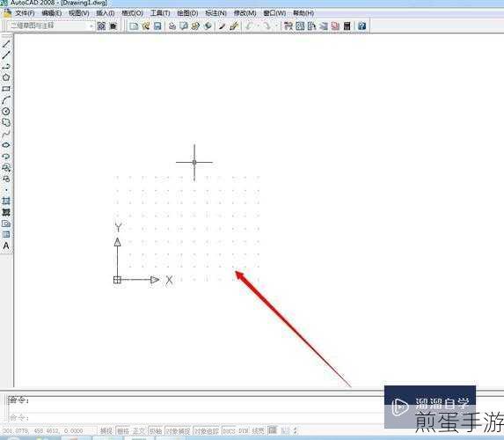Choose the Rectangle draw tool

pos(6,89)
